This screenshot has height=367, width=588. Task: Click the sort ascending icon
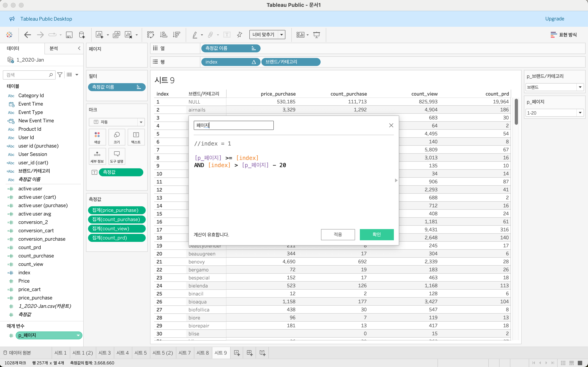(x=164, y=35)
